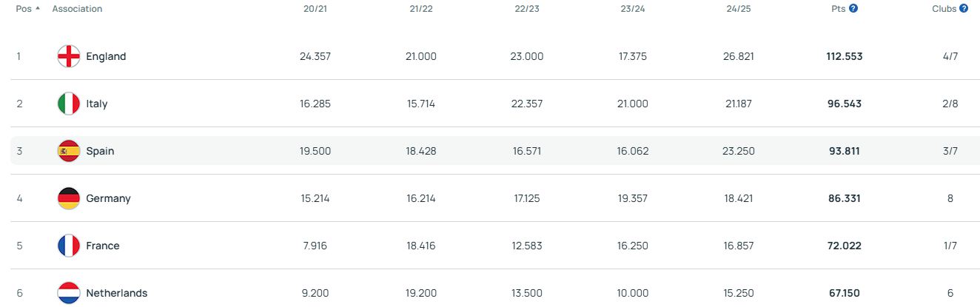Screen dimensions: 980x307
Task: Click the Association column header
Action: pos(77,9)
